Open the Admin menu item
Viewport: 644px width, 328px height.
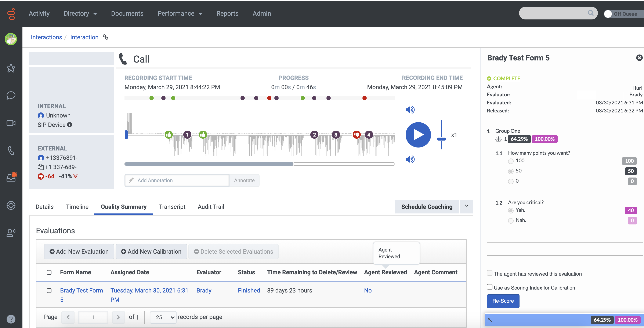(261, 14)
